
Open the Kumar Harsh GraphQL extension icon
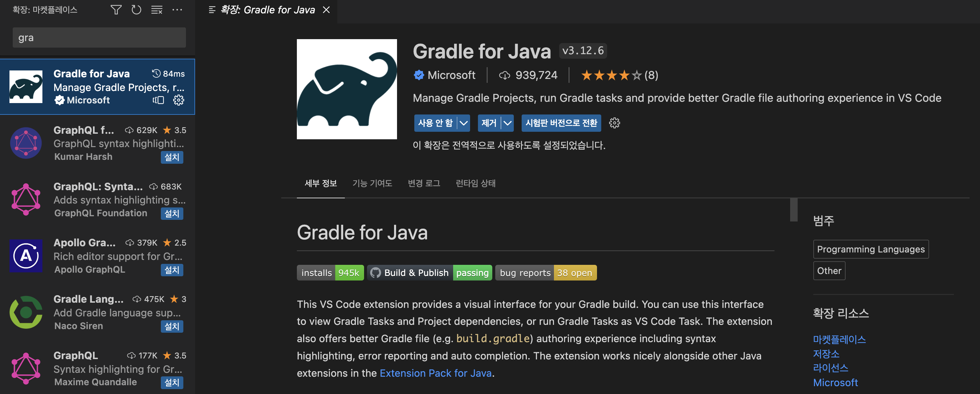[x=26, y=143]
